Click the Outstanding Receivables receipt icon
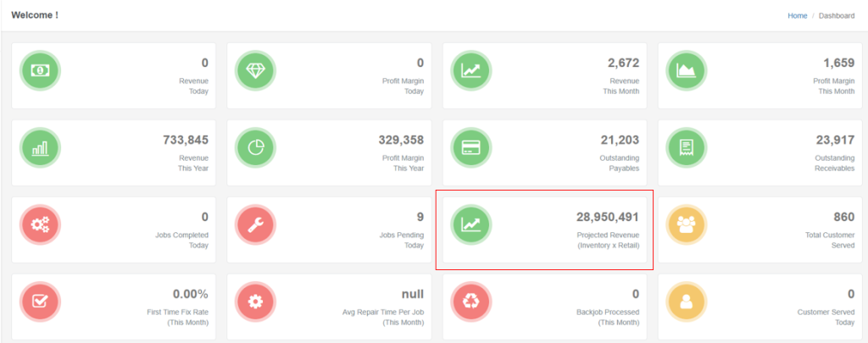This screenshot has height=343, width=868. coord(687,147)
